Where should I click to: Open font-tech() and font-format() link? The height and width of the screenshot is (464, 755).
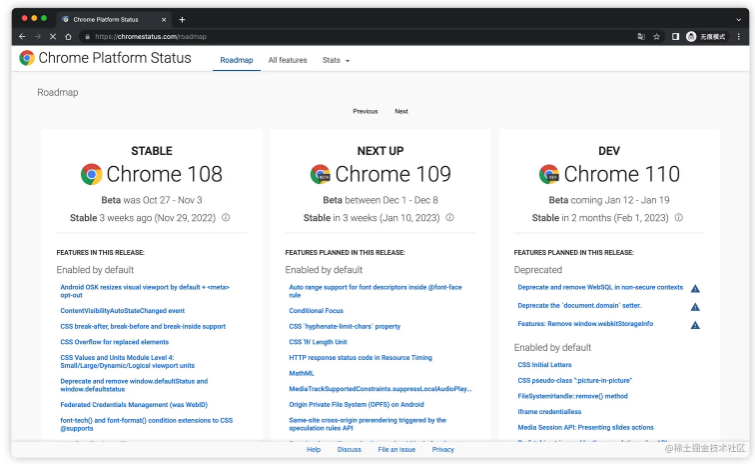(x=146, y=425)
